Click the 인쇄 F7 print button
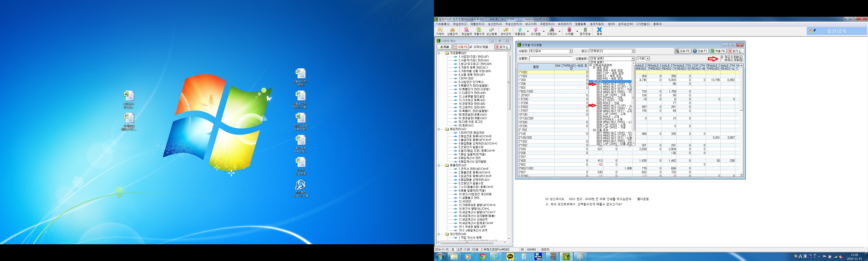The width and height of the screenshot is (868, 261). tap(700, 51)
